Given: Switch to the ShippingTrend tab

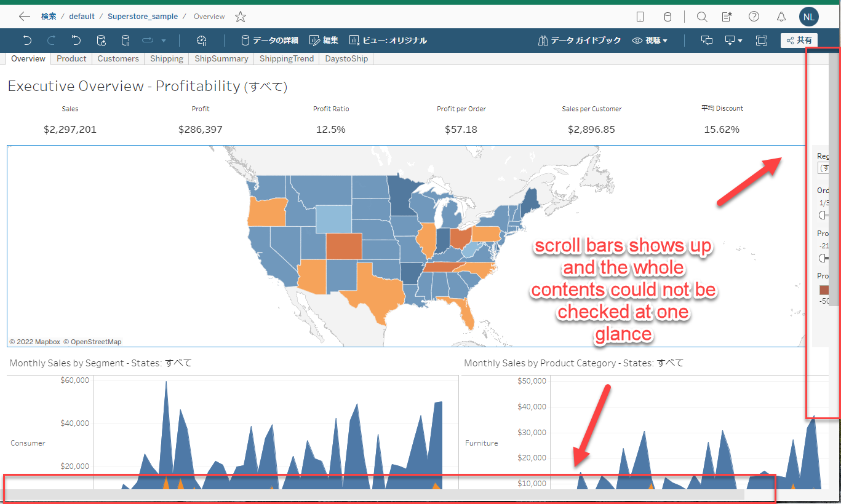Looking at the screenshot, I should 286,59.
